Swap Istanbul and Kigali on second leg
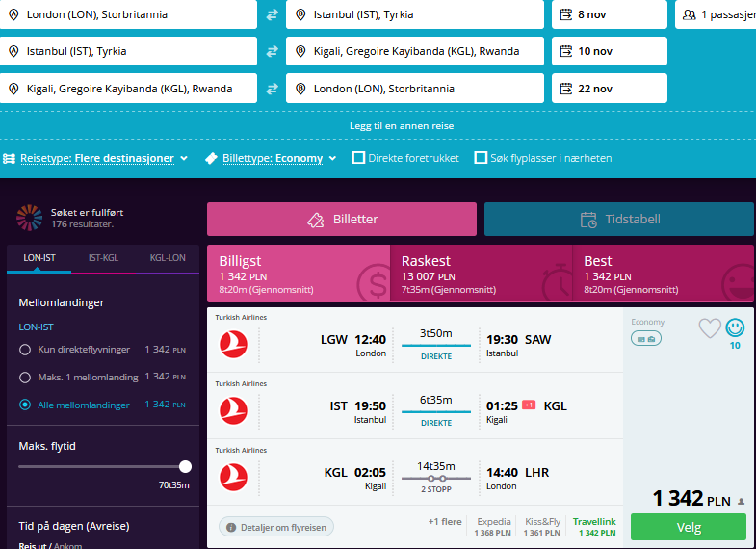The image size is (756, 549). [x=272, y=51]
